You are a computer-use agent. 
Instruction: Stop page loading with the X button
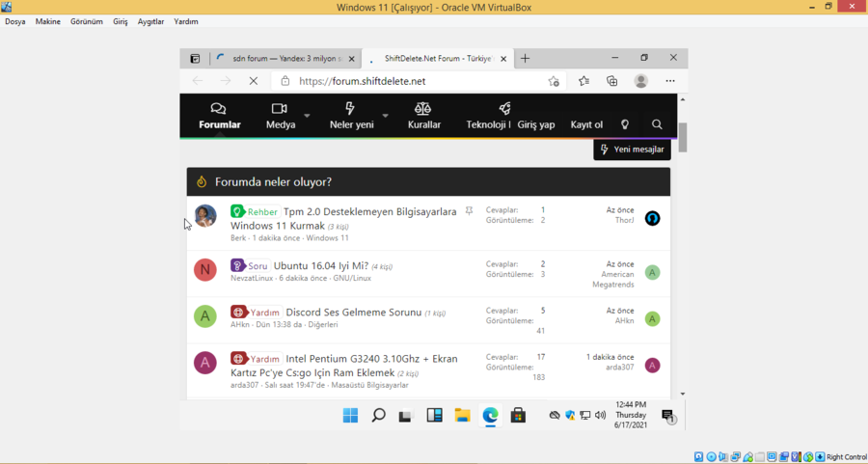(254, 81)
